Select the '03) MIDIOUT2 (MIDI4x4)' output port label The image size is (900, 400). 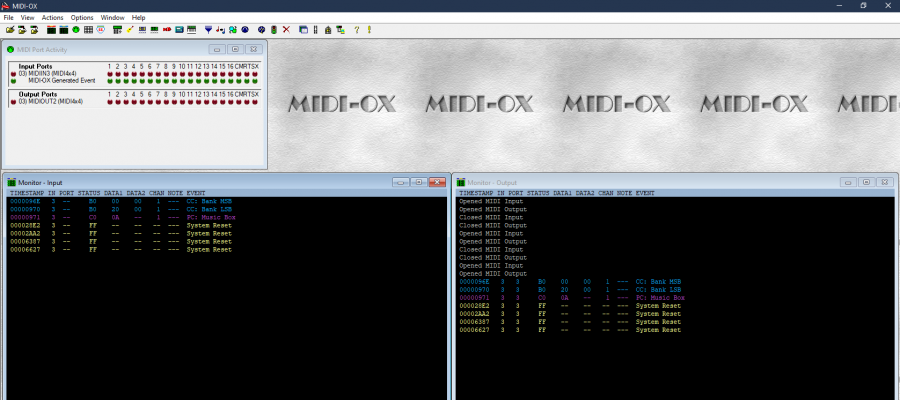click(51, 102)
